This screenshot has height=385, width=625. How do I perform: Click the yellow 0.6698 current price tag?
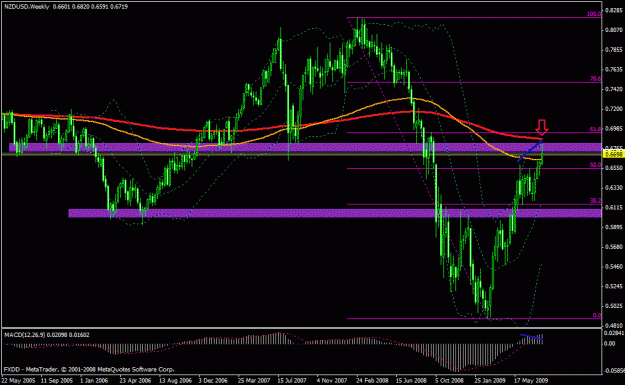click(614, 154)
